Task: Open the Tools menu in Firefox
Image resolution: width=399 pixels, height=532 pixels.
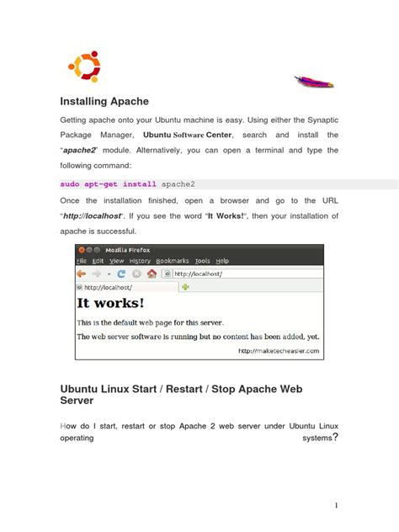Action: click(x=202, y=261)
